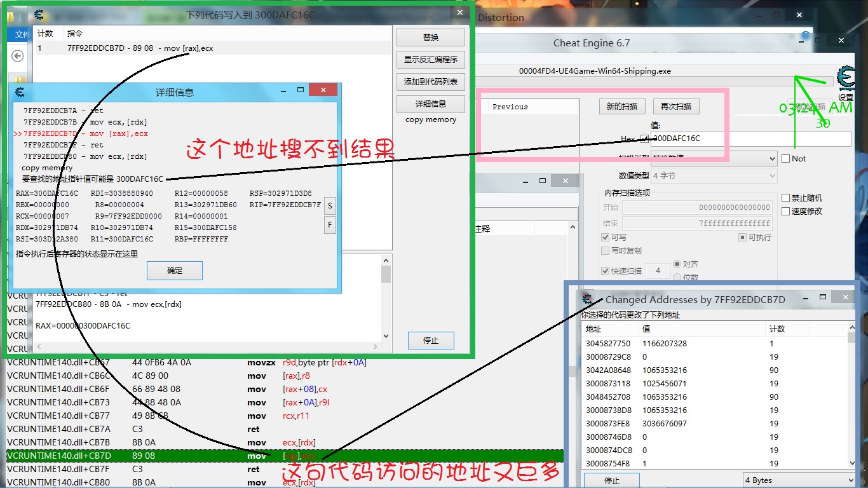The width and height of the screenshot is (868, 488).
Task: Open the 4 Bytes type dropdown
Action: pyautogui.click(x=799, y=480)
